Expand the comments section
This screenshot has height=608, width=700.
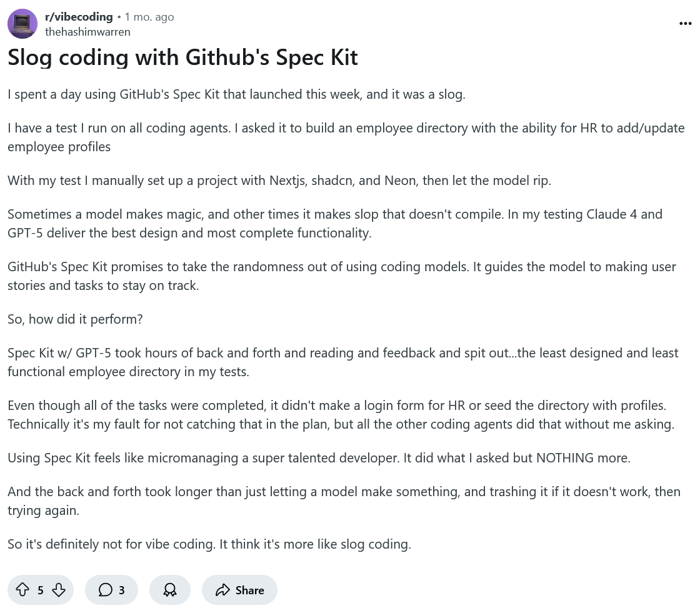111,589
